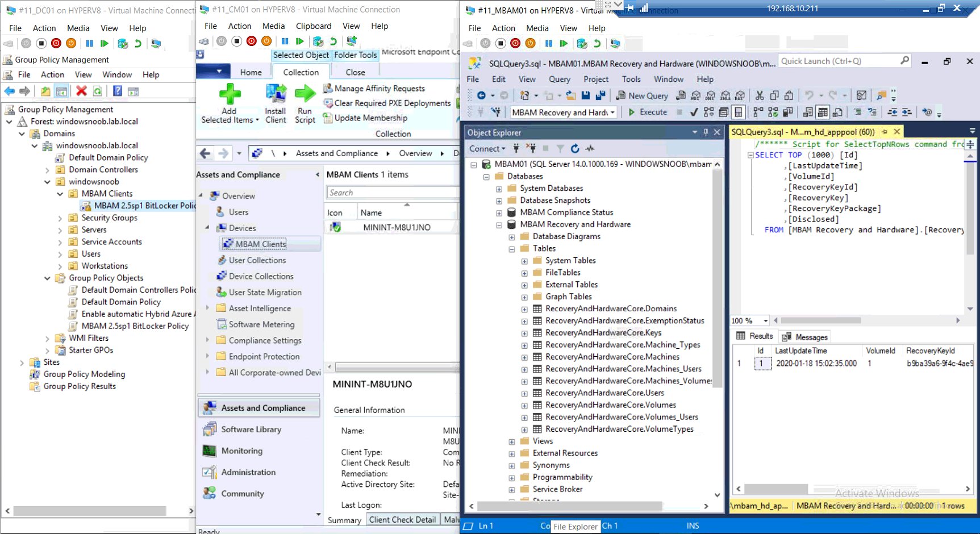
Task: Expand Asset Intelligence node in Configuration Manager
Action: (x=207, y=308)
